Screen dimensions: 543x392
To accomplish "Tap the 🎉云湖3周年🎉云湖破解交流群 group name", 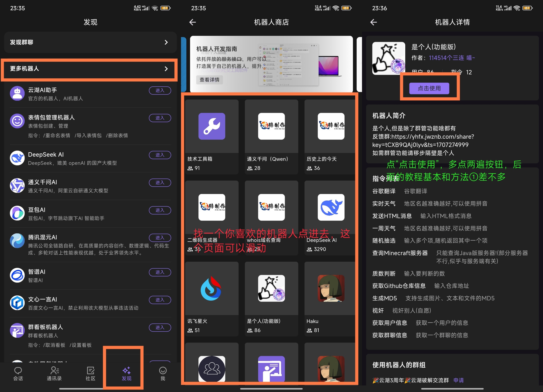I will pos(411,380).
